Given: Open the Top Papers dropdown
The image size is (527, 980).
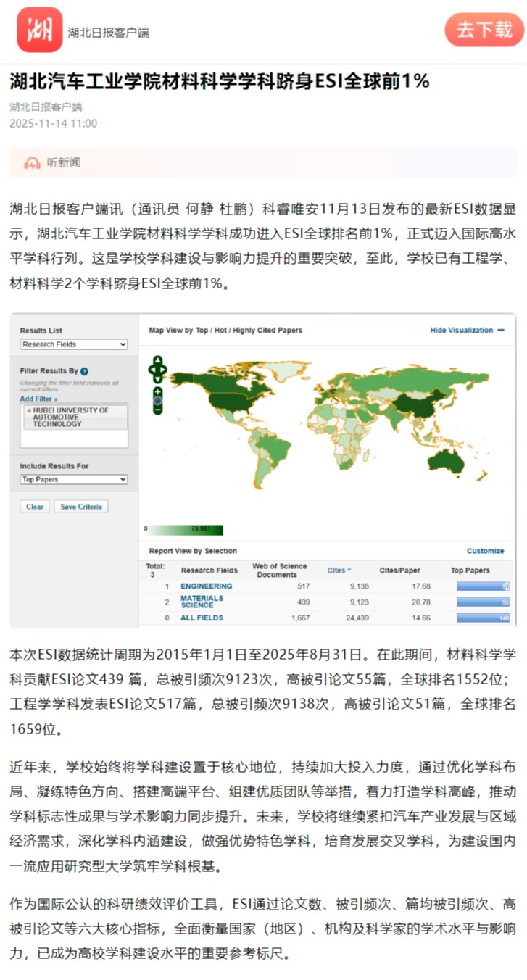Looking at the screenshot, I should 74,479.
